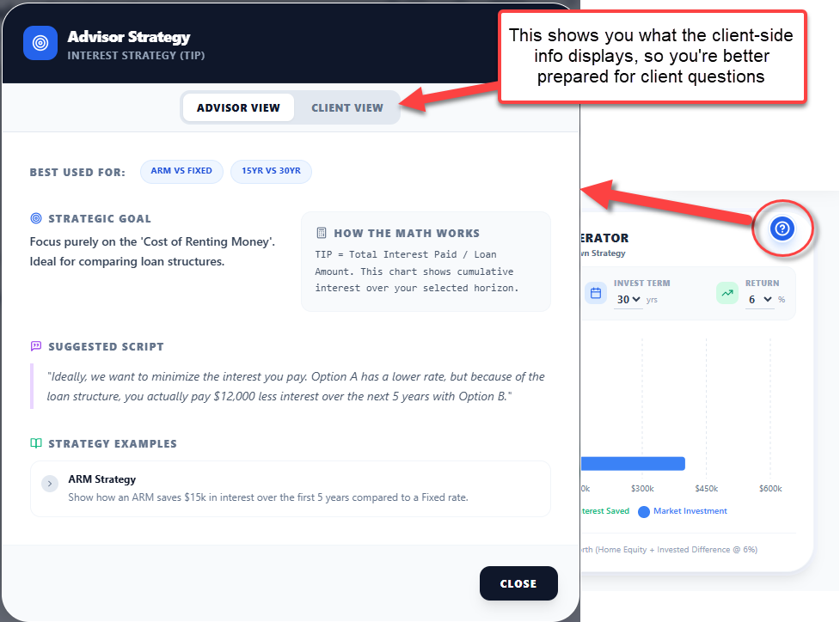Image resolution: width=840 pixels, height=622 pixels.
Task: Select the ARM VS FIXED tag
Action: 181,171
